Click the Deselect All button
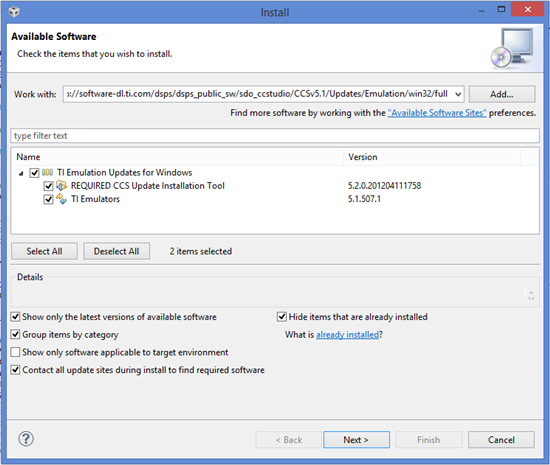 [116, 251]
